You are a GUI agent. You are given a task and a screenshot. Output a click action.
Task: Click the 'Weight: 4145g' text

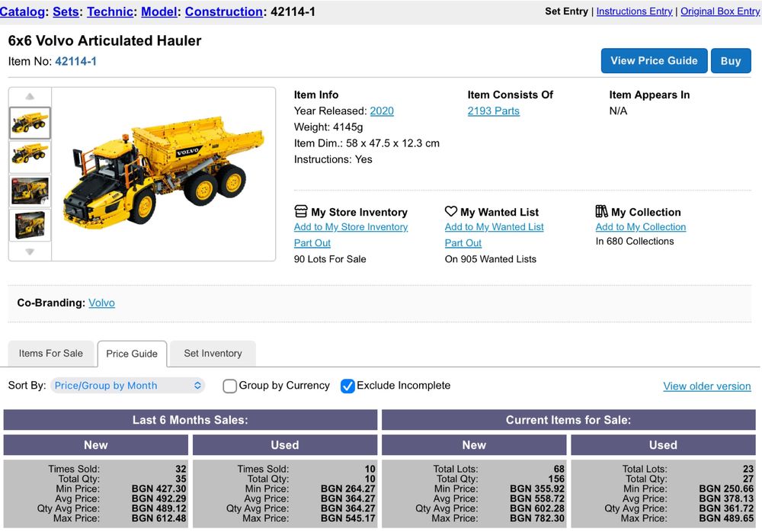coord(328,127)
